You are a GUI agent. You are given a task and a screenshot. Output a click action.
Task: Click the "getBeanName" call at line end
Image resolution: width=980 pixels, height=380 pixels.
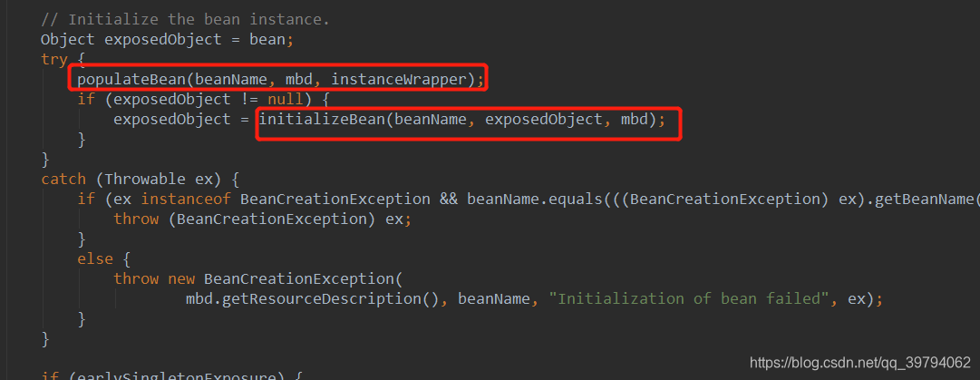(x=927, y=200)
